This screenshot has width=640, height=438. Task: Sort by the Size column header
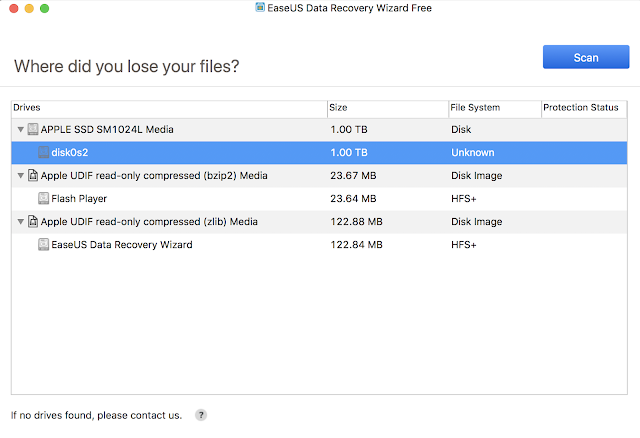tap(386, 107)
